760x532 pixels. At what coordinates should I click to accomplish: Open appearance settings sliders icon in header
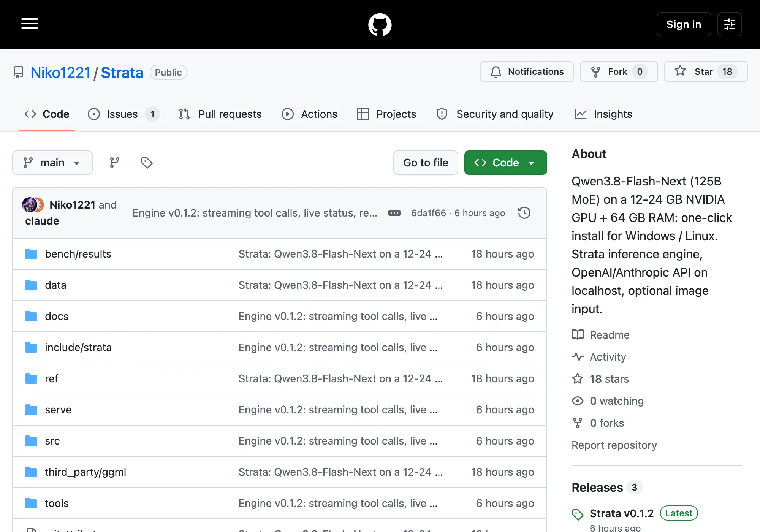729,24
